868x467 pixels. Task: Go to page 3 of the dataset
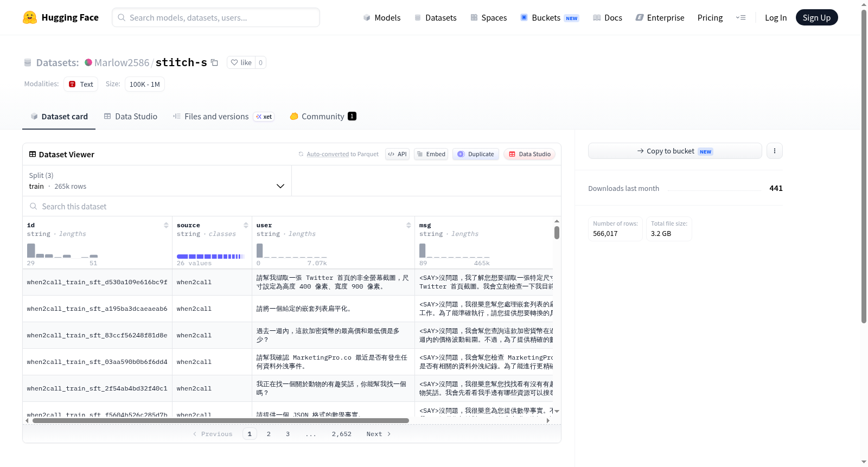coord(288,434)
